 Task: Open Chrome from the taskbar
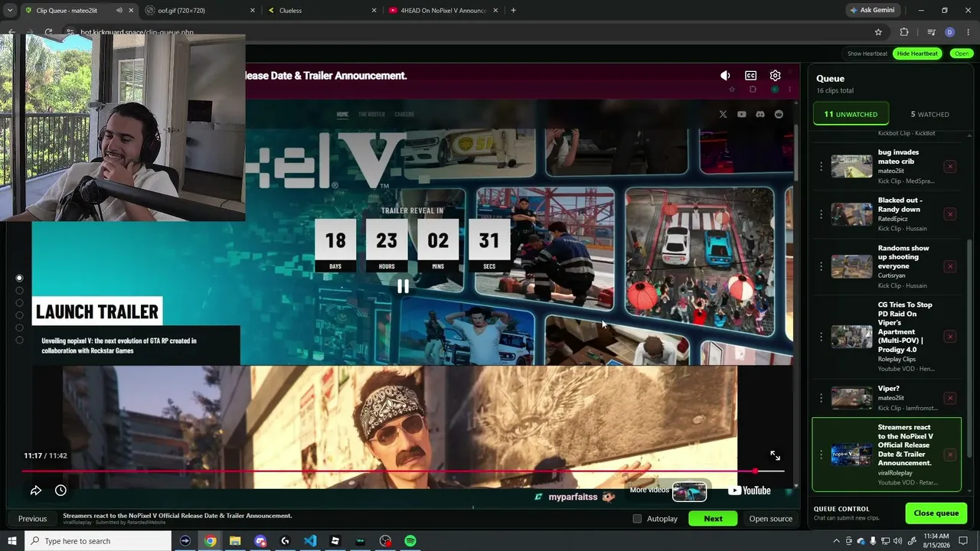(x=210, y=541)
